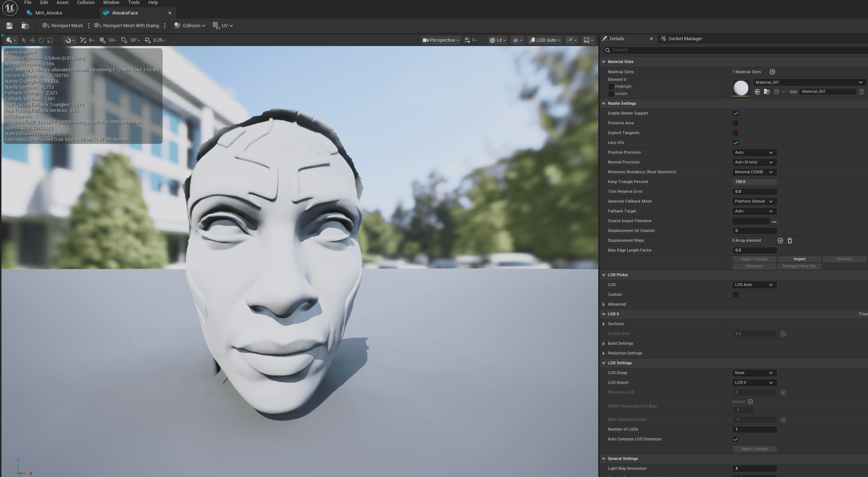
Task: Enable the Explicit Tangents checkbox
Action: tap(735, 133)
